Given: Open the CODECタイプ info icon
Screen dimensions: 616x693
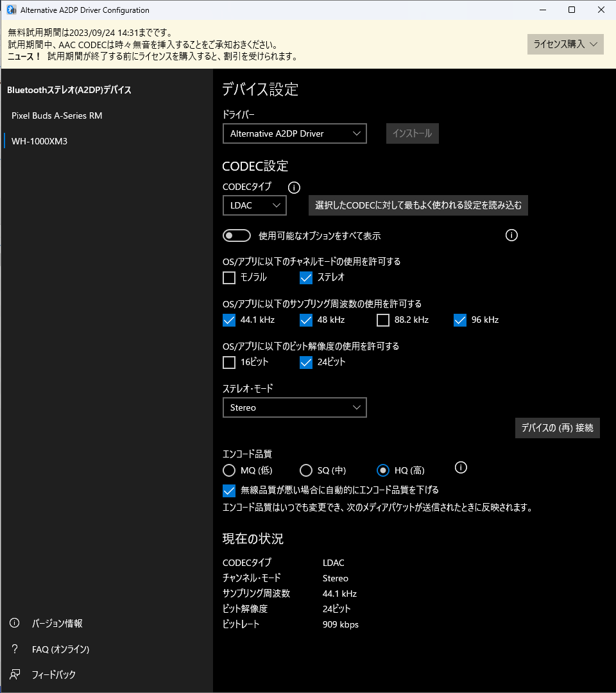Looking at the screenshot, I should (294, 187).
